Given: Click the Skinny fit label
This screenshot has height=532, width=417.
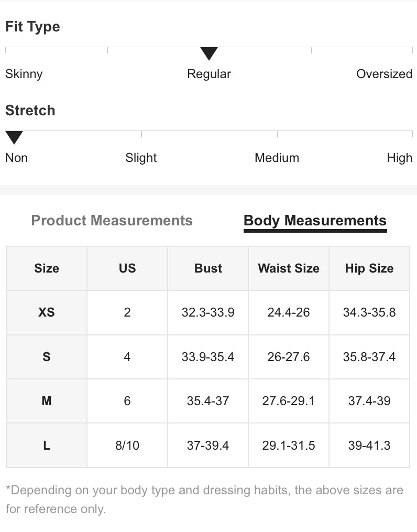Looking at the screenshot, I should click(24, 74).
